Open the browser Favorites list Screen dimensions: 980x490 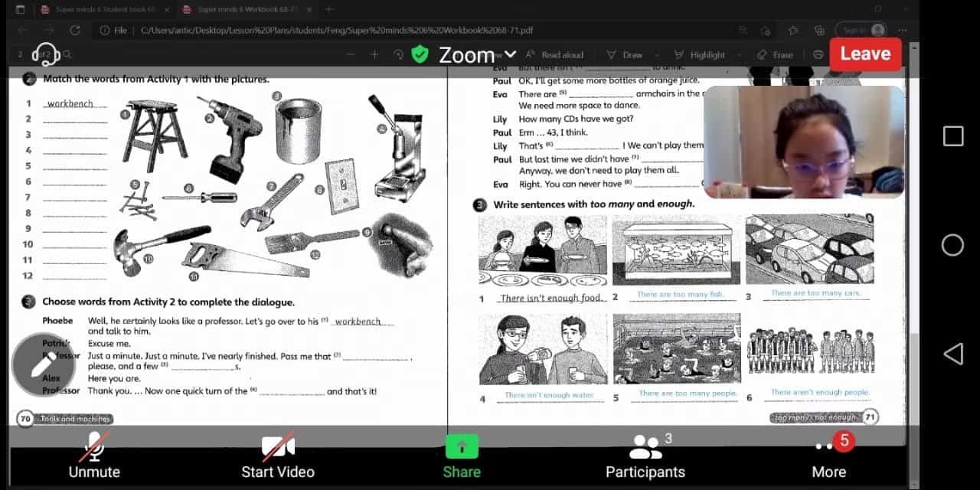click(x=793, y=30)
